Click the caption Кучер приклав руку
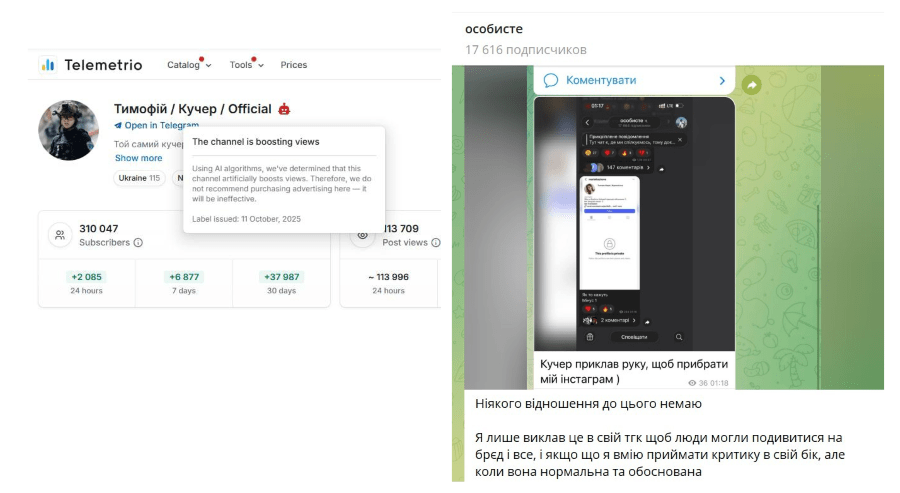Screen dimensions: 900x493 pyautogui.click(x=634, y=371)
